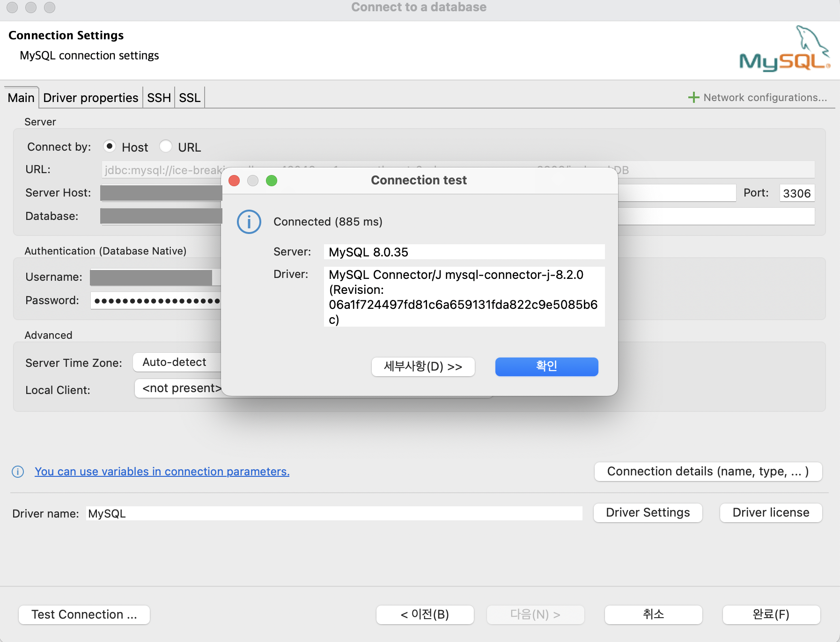Click the < 이전(B) back button

point(425,614)
